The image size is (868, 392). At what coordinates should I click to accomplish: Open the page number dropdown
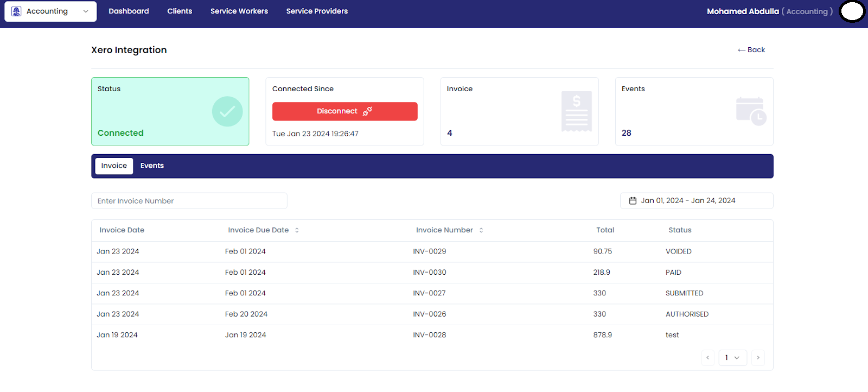pos(732,358)
